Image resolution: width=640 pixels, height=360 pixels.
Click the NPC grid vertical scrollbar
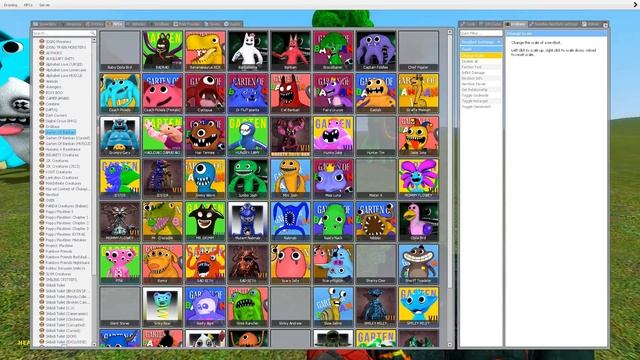pos(450,163)
